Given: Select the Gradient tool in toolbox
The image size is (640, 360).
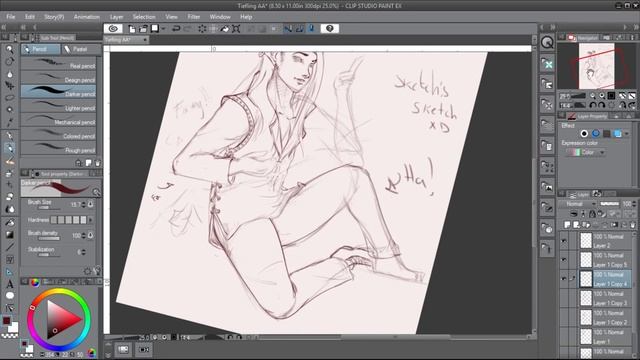Looking at the screenshot, I should 9,235.
